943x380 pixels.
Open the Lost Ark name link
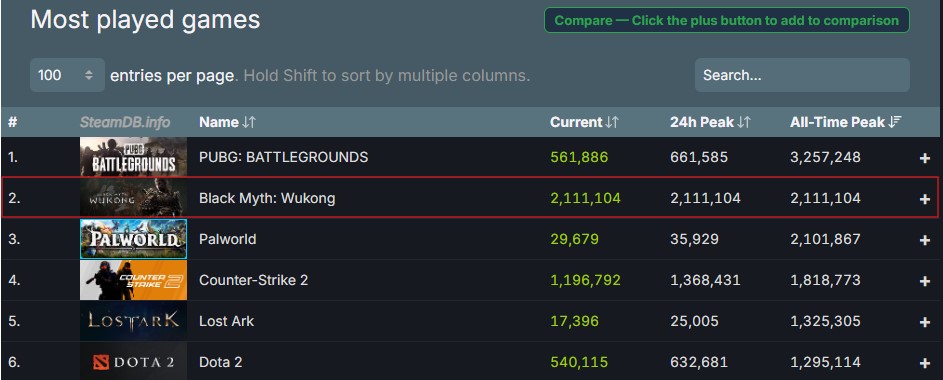226,320
